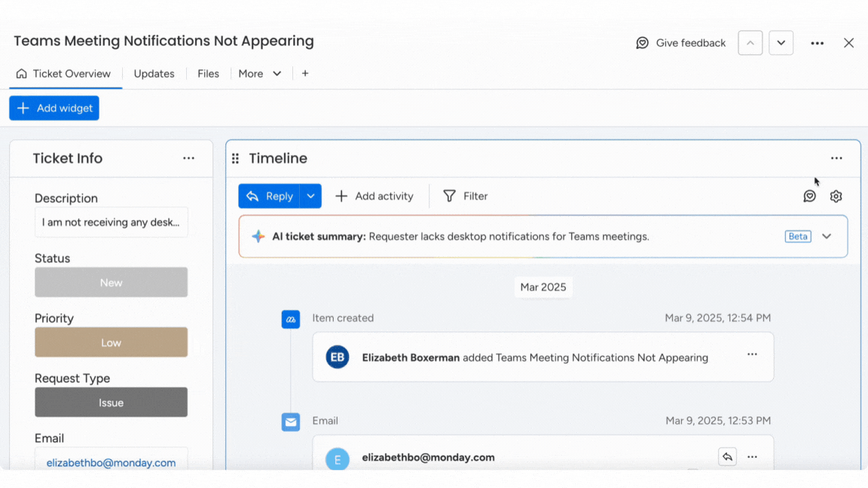Expand the Reply dropdown arrow
This screenshot has height=488, width=868.
(310, 196)
